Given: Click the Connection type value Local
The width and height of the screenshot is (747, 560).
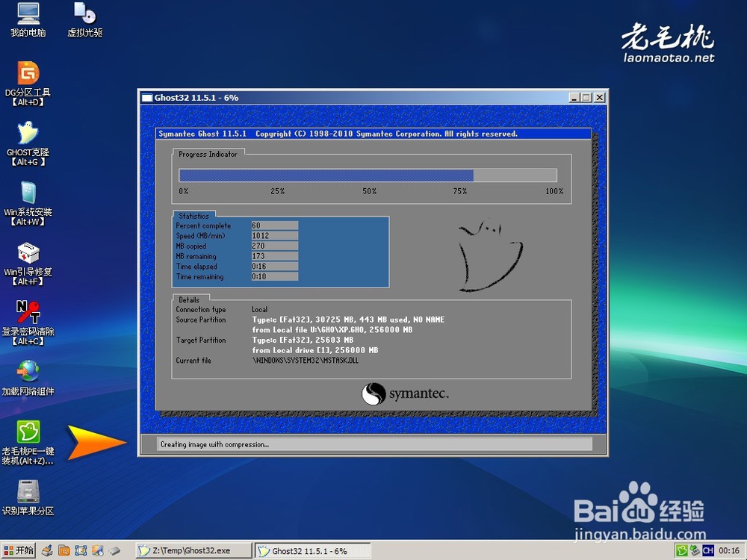Looking at the screenshot, I should click(260, 310).
